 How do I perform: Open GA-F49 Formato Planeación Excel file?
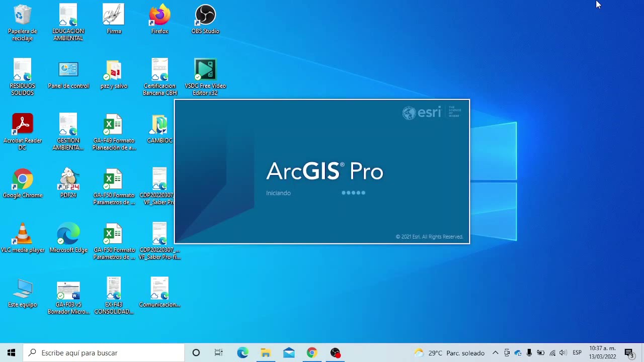click(x=114, y=132)
